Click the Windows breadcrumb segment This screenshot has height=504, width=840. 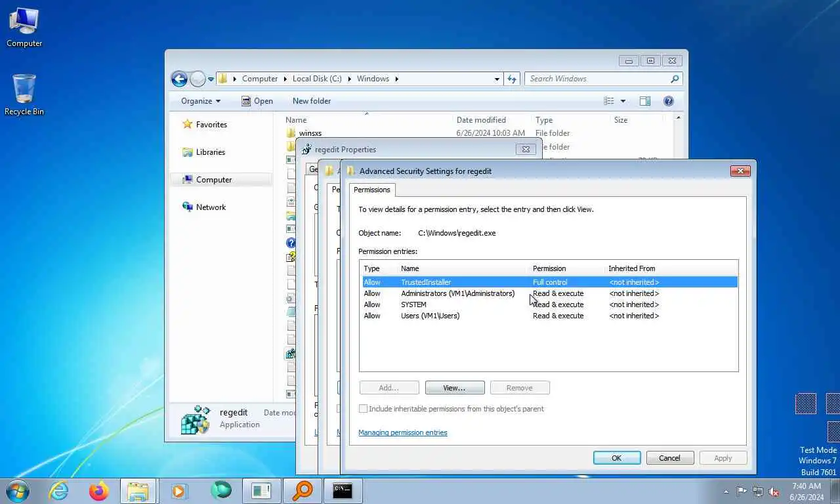point(373,79)
